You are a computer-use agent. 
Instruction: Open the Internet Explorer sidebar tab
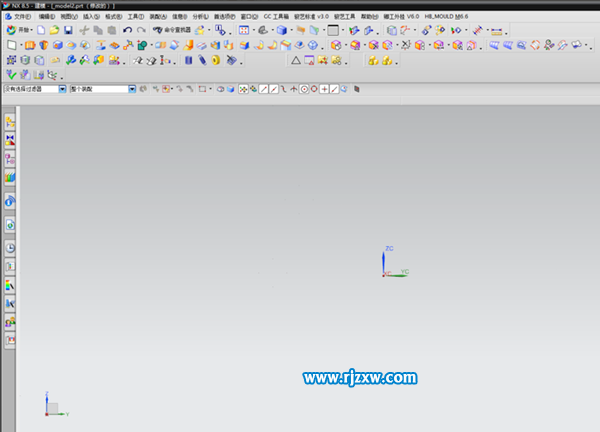pos(10,225)
